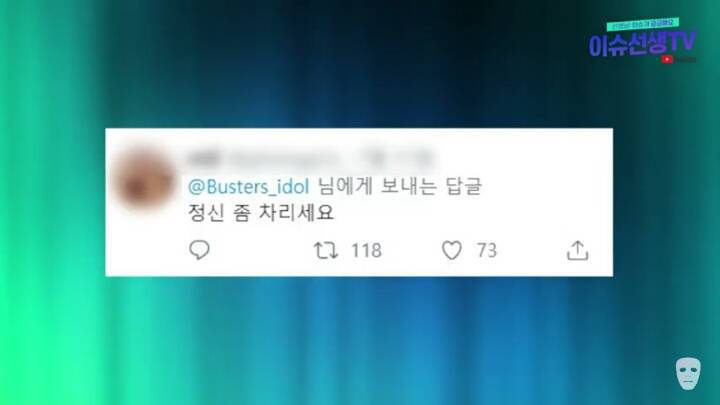Click the blurred username above the tweet

click(x=285, y=158)
